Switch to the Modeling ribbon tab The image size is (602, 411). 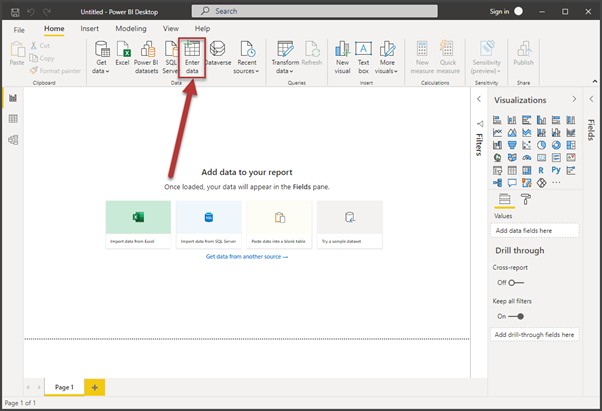tap(131, 29)
